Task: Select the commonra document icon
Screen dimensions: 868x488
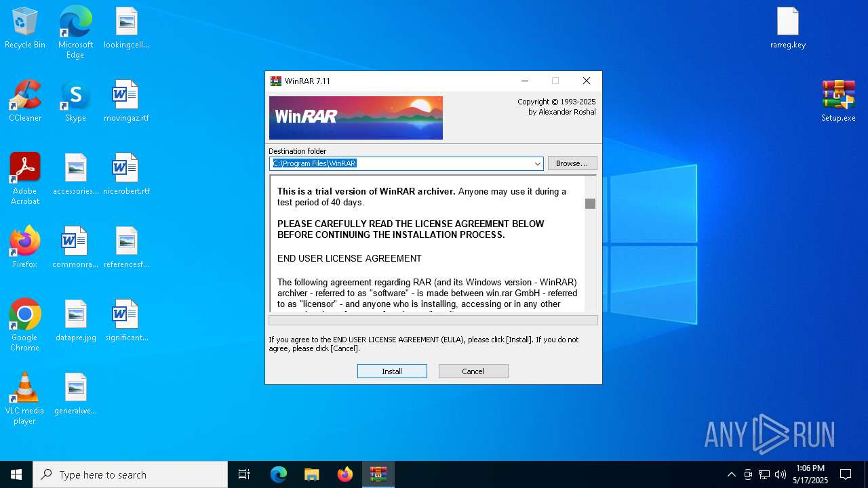Action: pos(75,247)
